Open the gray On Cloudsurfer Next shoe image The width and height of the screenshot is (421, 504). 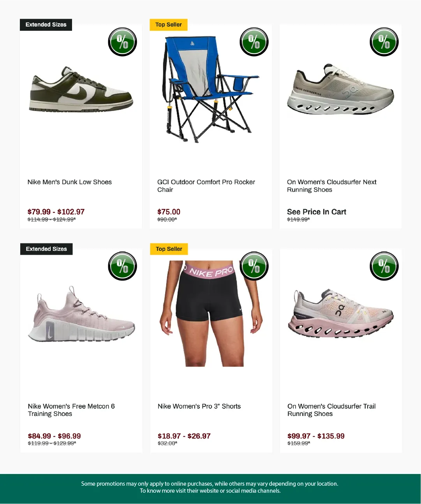click(340, 90)
